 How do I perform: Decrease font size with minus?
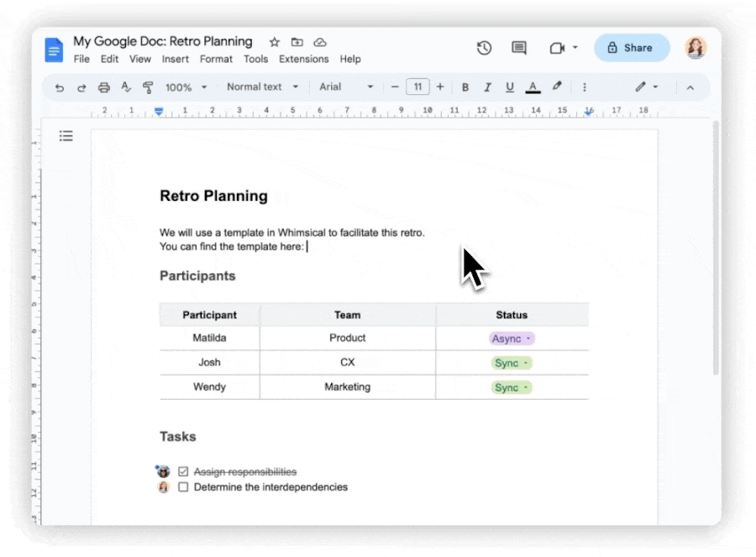(395, 87)
